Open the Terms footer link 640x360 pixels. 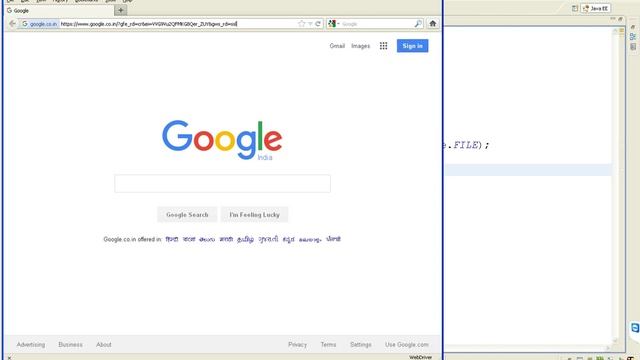328,344
